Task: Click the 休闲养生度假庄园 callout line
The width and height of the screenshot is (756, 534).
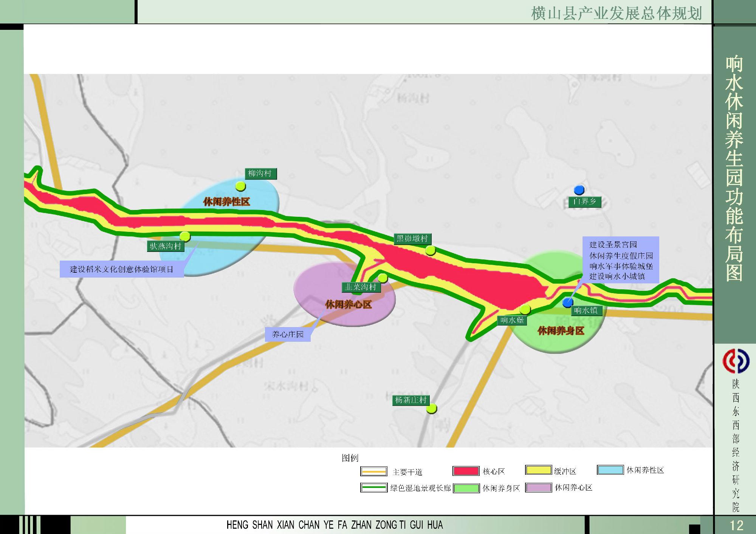Action: click(621, 256)
